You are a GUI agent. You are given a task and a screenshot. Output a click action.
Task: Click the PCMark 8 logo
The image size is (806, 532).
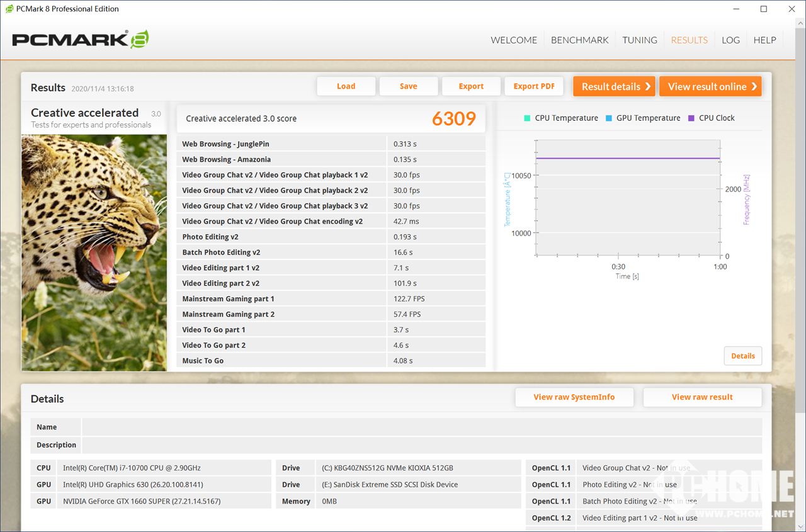tap(81, 40)
